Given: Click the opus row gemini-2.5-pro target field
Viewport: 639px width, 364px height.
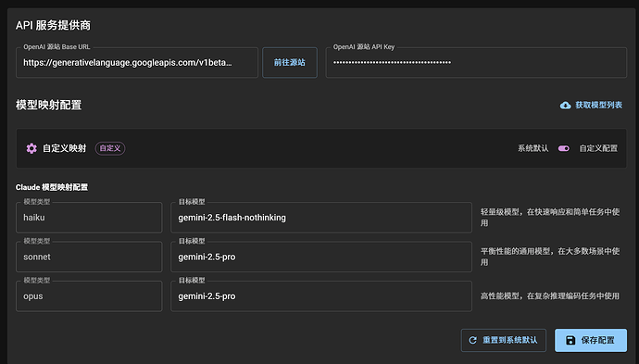Looking at the screenshot, I should (321, 296).
